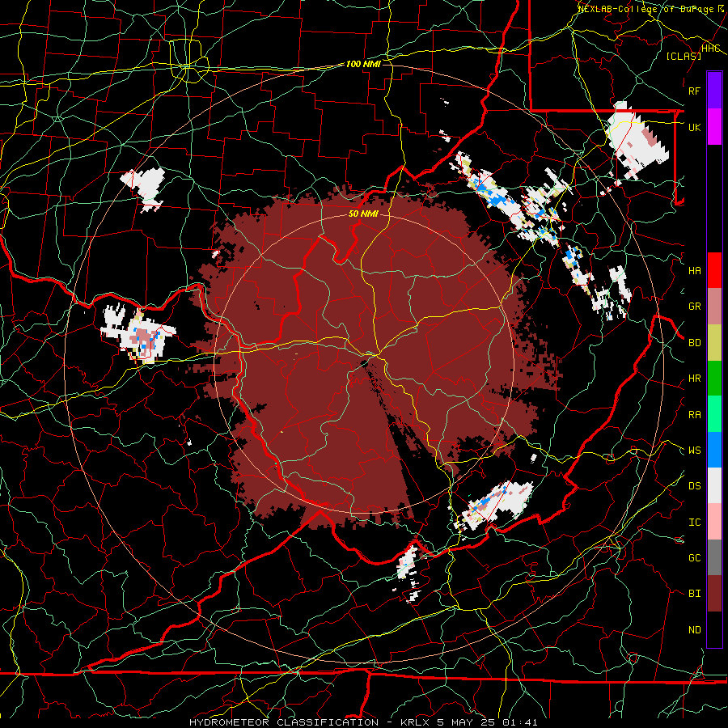Screen dimensions: 728x728
Task: Click the HA red legend color swatch
Action: coord(714,270)
